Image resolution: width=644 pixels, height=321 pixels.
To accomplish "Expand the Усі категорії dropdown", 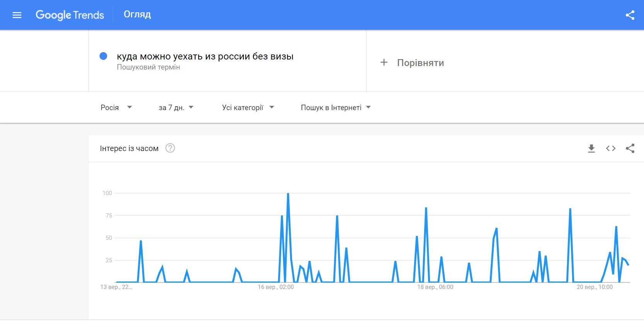I will tap(248, 107).
